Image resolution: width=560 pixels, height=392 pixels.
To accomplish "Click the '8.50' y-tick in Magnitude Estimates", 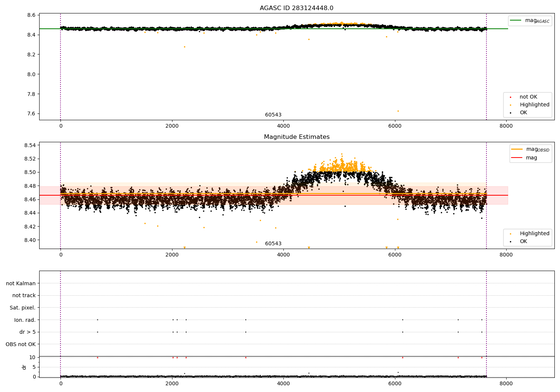I will [30, 172].
